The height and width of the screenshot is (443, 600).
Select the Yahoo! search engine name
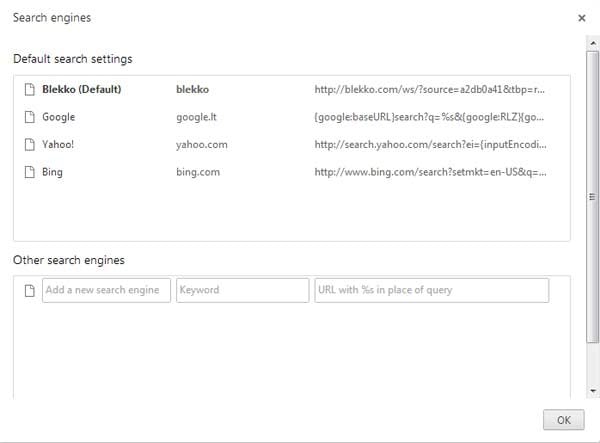click(x=58, y=145)
